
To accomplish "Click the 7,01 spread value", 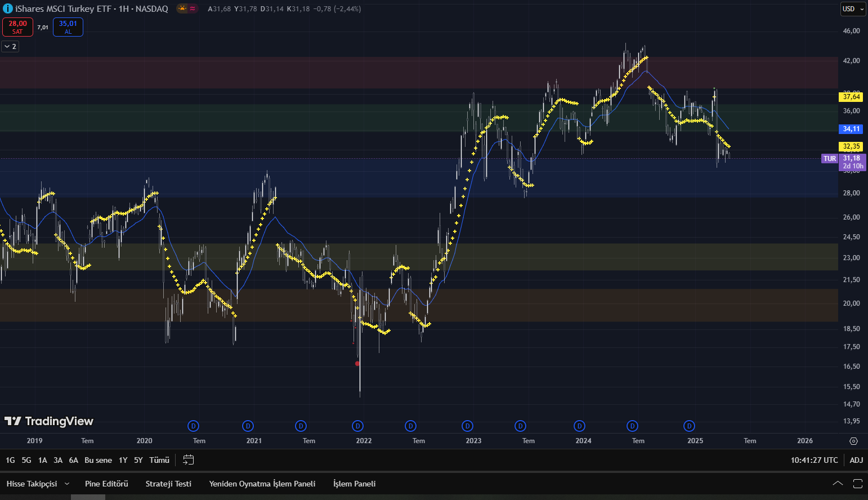I will point(43,27).
